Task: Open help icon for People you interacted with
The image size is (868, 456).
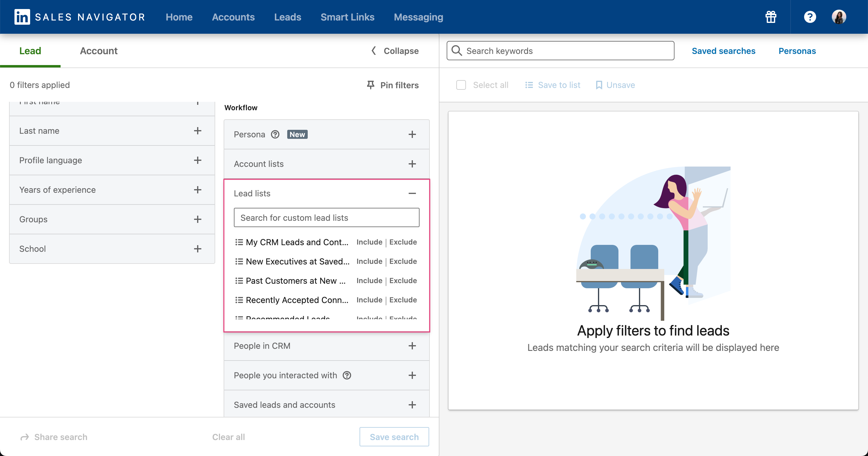Action: [347, 375]
